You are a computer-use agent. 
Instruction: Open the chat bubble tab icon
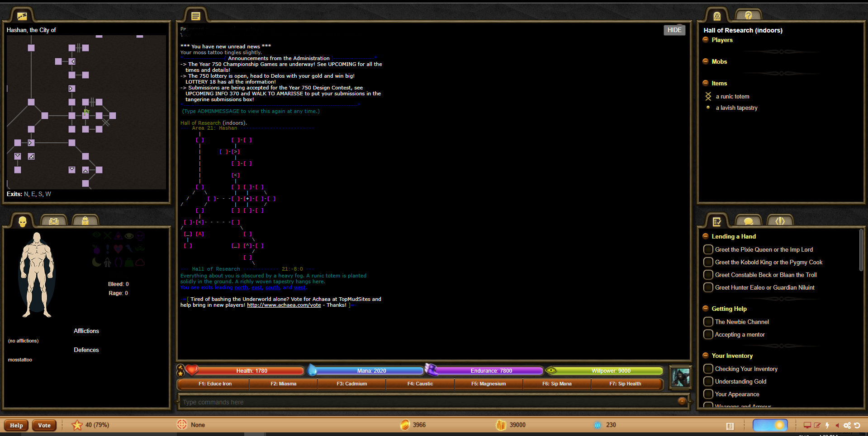tap(749, 221)
